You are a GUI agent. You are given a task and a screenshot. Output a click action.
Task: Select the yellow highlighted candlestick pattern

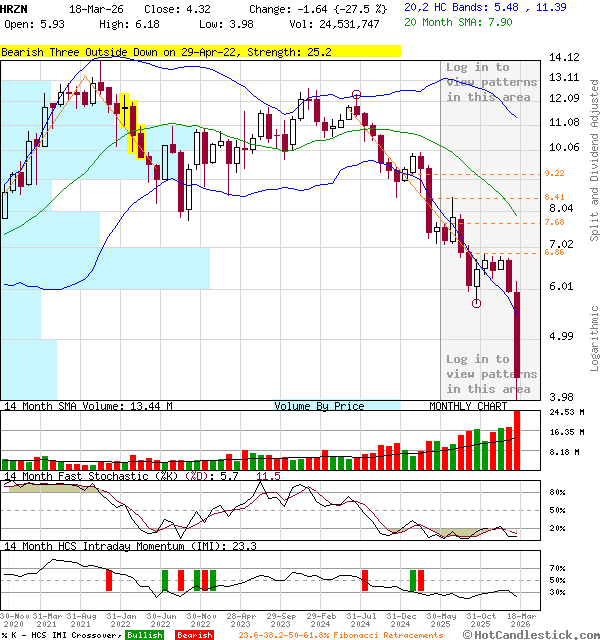[131, 123]
